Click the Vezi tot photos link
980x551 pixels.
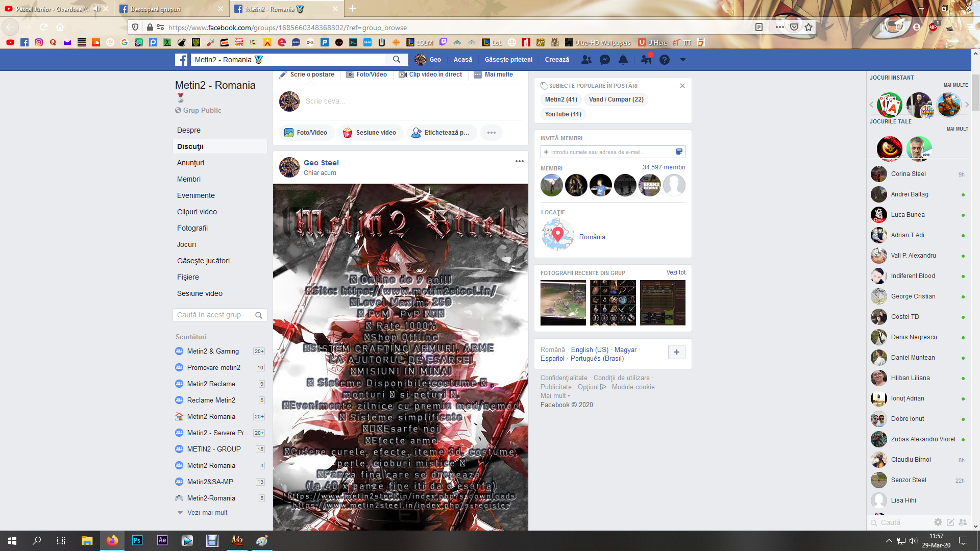click(676, 272)
